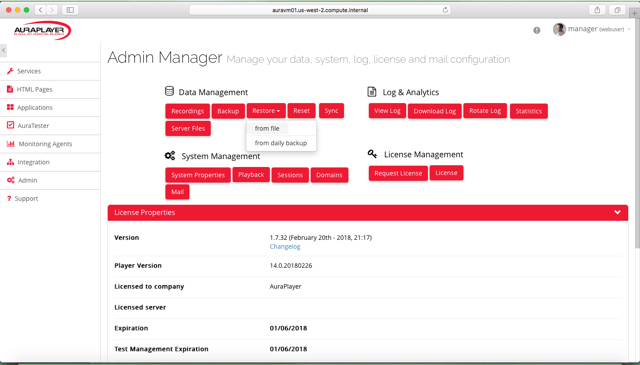This screenshot has height=365, width=640.
Task: Click Player Version value '14.0.20180226'
Action: click(291, 265)
